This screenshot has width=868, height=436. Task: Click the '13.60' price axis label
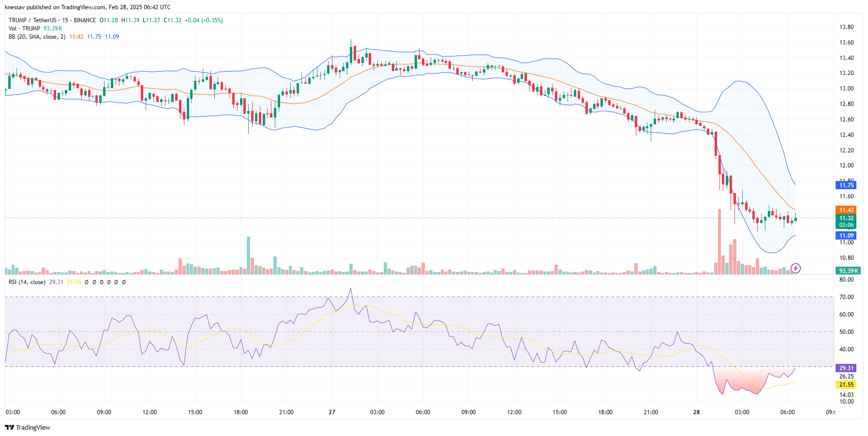pos(846,43)
